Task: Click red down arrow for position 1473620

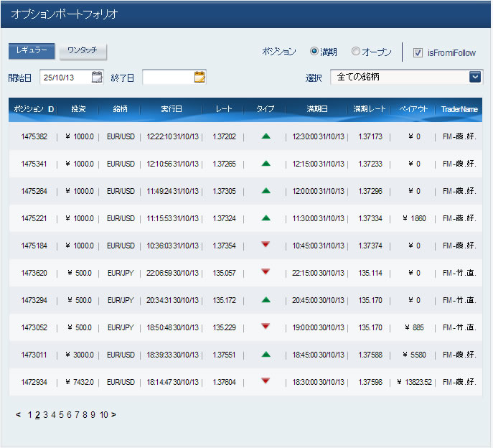Action: click(266, 272)
